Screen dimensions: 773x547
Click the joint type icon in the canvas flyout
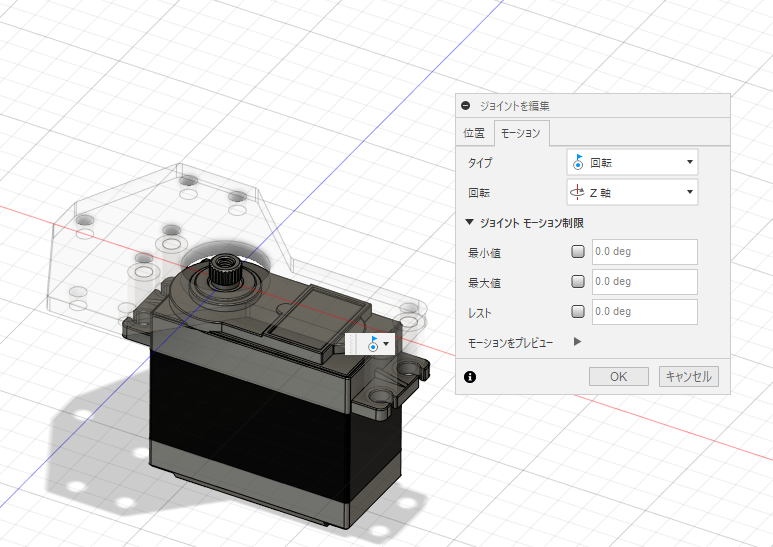373,344
